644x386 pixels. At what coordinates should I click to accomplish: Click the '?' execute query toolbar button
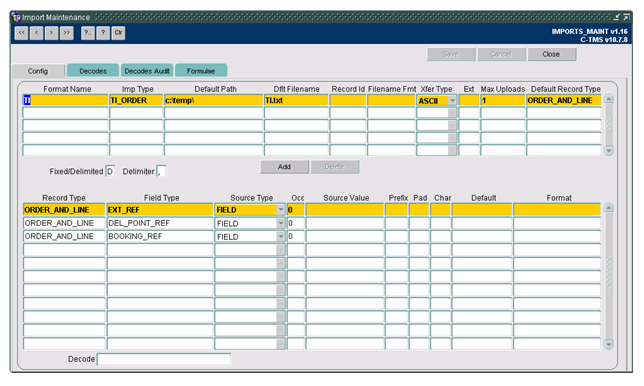tap(103, 33)
